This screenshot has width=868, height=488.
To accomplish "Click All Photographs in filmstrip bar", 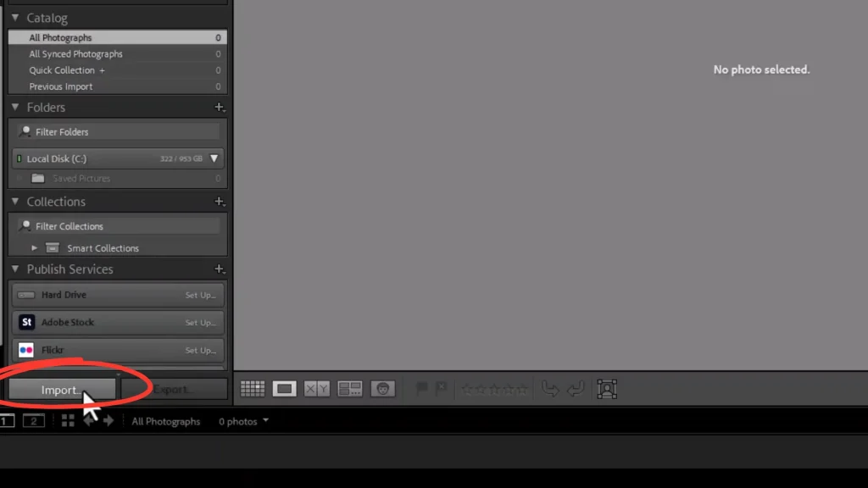I will click(x=166, y=421).
